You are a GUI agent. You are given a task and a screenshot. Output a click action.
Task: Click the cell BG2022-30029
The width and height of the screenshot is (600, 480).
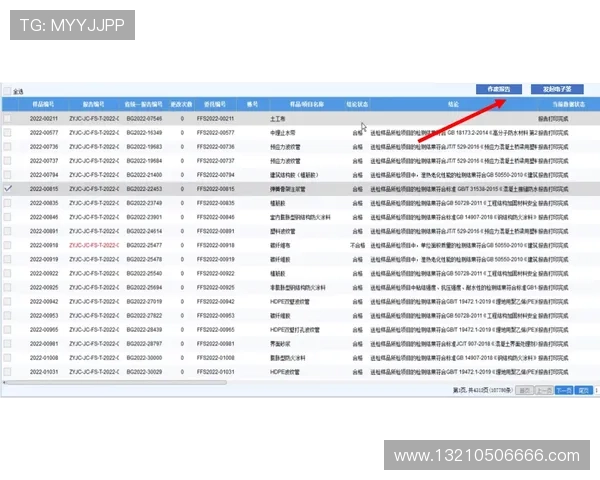(x=144, y=372)
